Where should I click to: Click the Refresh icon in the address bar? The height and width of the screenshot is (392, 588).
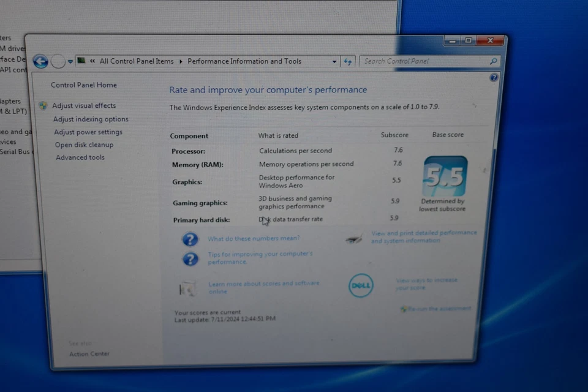click(x=348, y=61)
